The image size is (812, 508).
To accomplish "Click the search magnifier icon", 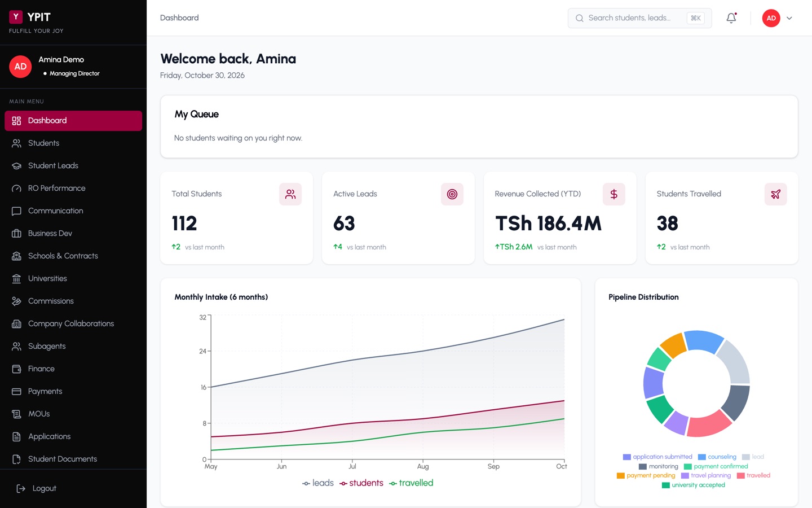I will point(579,18).
